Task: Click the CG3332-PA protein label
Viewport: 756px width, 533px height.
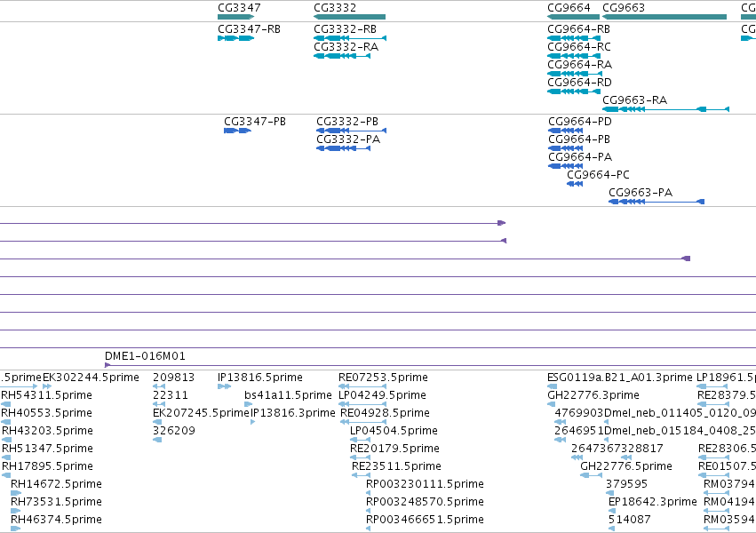Action: [x=348, y=139]
